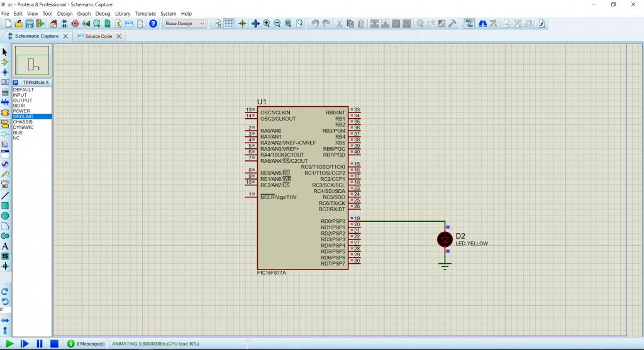Click the zoom out magnifier icon
Screen dimensions: 644x350
[277, 24]
